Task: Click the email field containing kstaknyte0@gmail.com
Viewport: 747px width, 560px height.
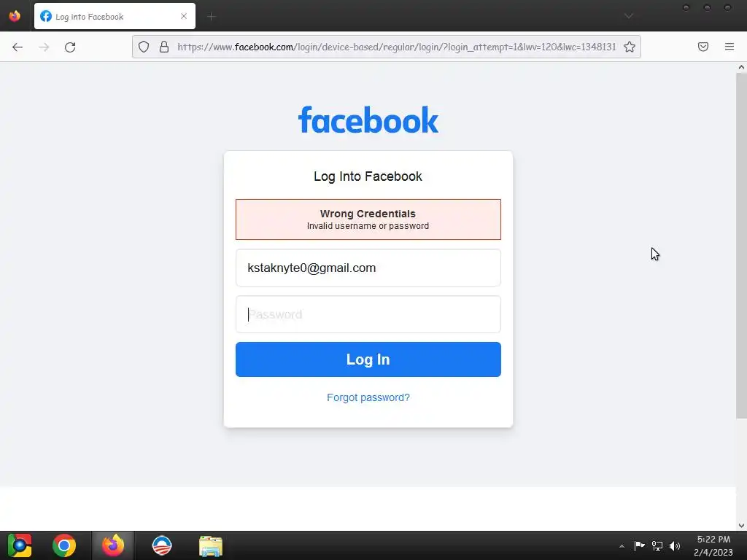Action: (x=368, y=268)
